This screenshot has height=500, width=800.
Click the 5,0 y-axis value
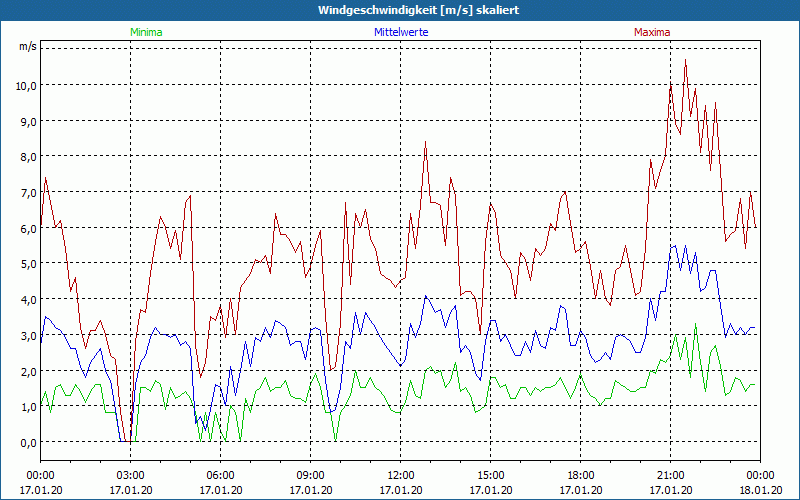[28, 264]
